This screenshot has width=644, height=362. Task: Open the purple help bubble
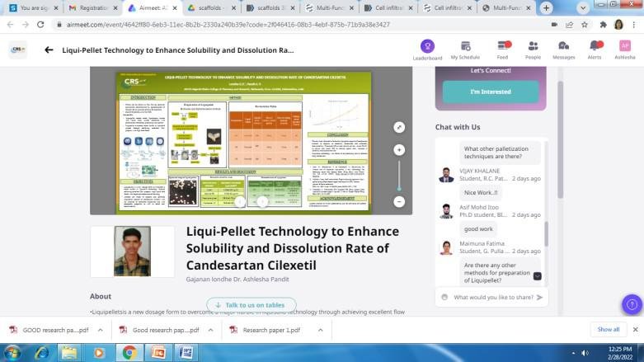pyautogui.click(x=632, y=304)
